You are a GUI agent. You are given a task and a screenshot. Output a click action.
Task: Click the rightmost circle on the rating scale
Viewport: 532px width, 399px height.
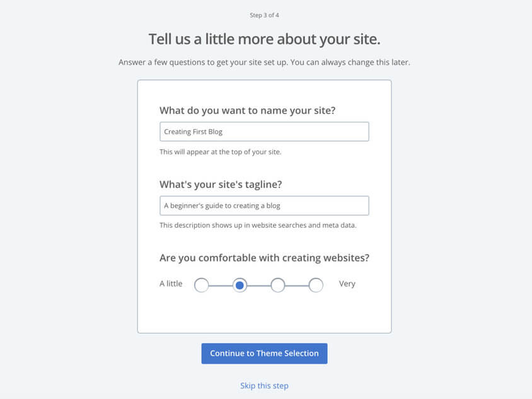point(316,285)
